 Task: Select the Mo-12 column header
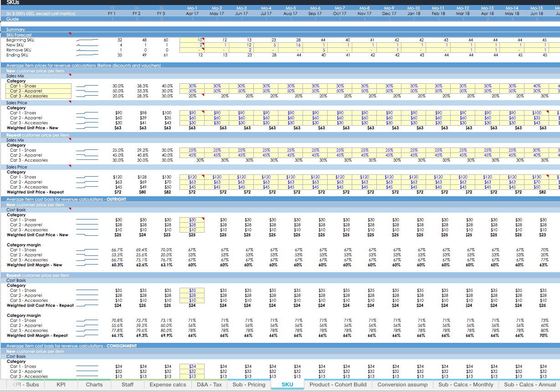coord(463,8)
